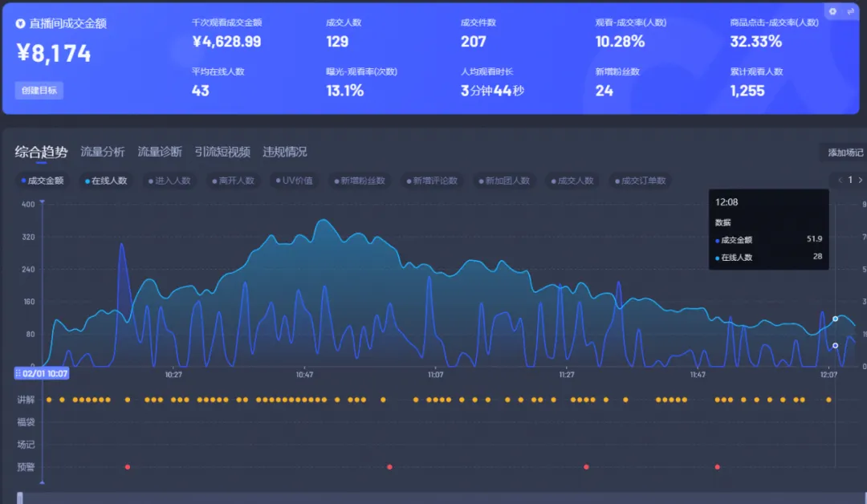Image resolution: width=867 pixels, height=504 pixels.
Task: Open settings gear in metrics header
Action: (832, 11)
